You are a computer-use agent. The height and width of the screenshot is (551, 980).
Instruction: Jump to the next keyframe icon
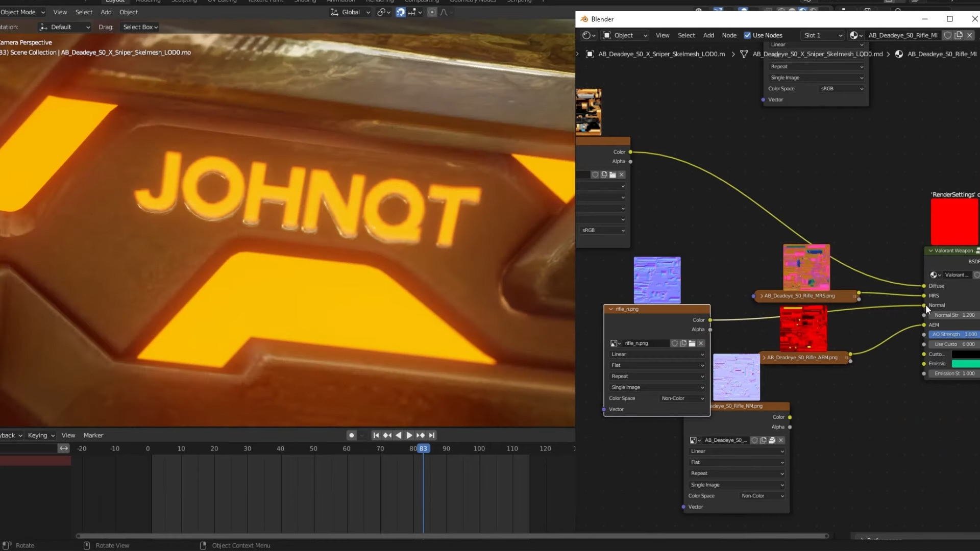(421, 435)
